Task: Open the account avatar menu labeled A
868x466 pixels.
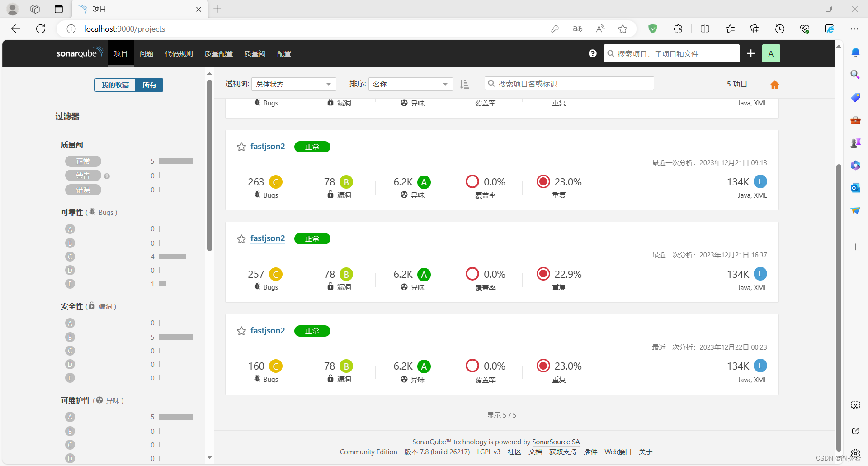Action: (771, 53)
